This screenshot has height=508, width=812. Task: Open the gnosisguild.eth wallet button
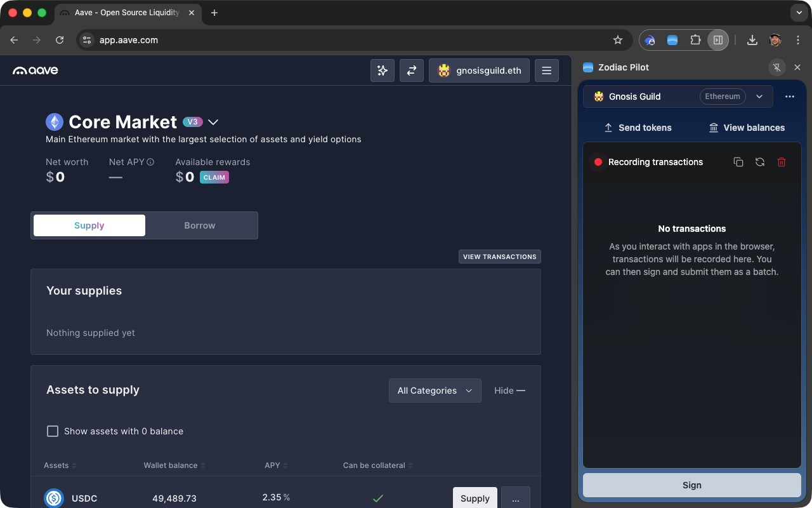[480, 70]
